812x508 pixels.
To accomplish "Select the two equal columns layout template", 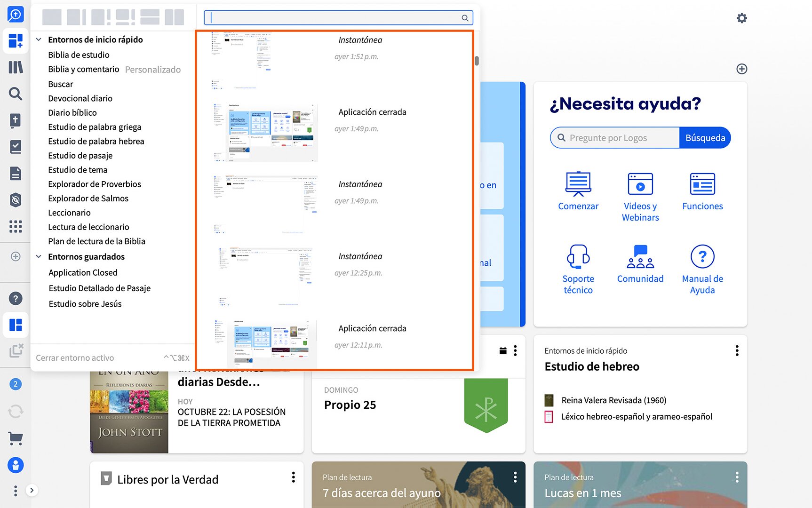I will [174, 17].
